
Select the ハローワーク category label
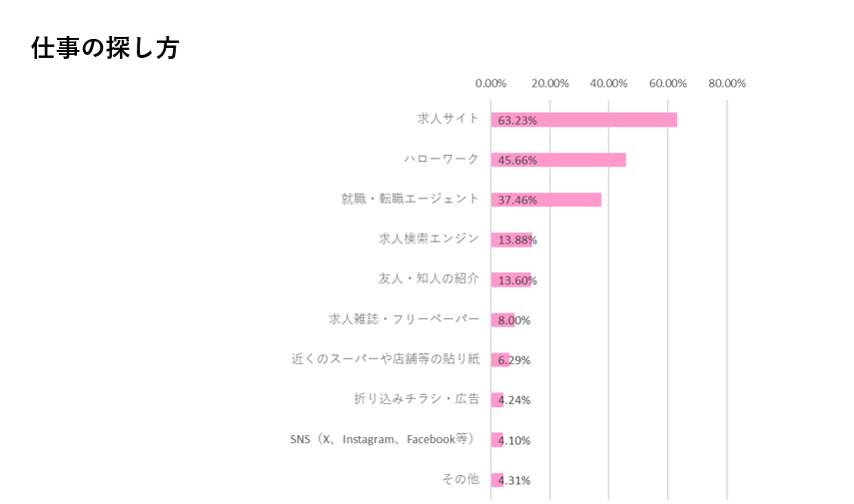pos(441,159)
